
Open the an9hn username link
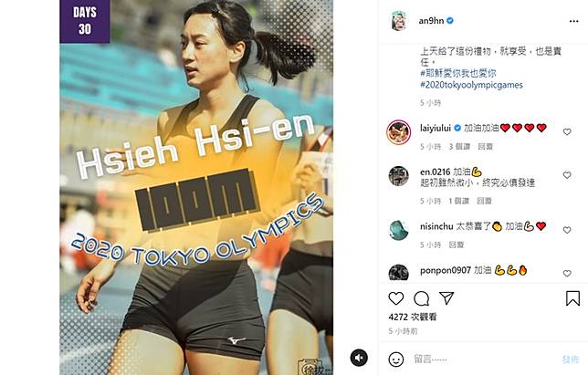click(x=431, y=21)
